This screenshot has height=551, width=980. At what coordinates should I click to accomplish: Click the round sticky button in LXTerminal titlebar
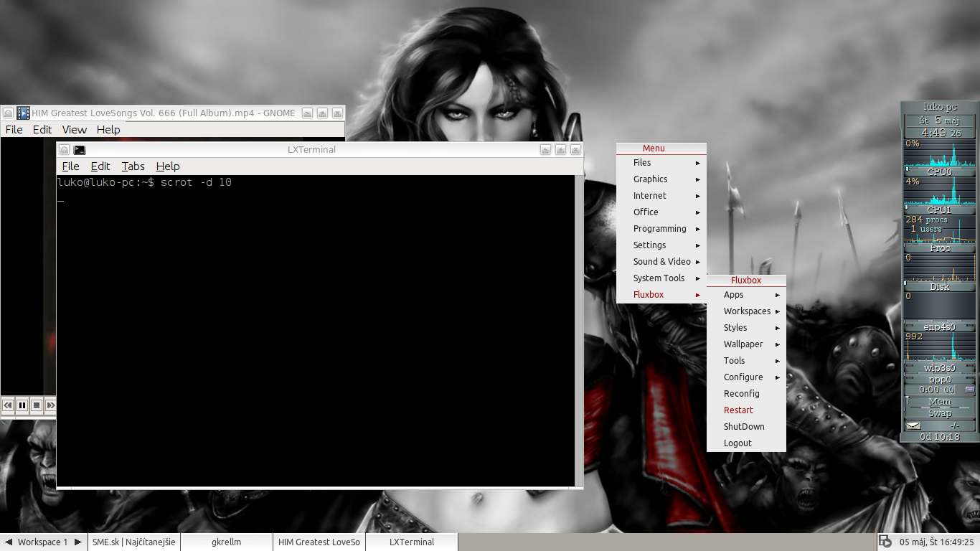pos(64,150)
